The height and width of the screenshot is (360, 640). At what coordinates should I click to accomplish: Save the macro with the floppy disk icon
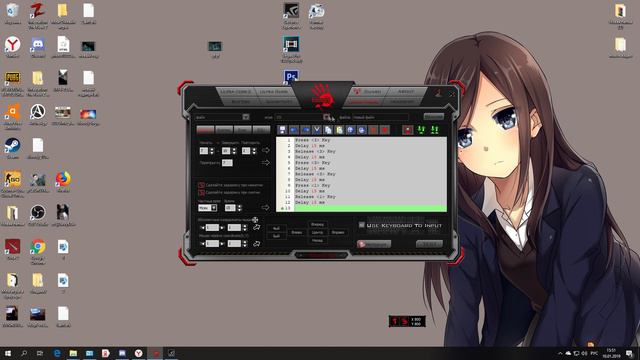point(282,130)
